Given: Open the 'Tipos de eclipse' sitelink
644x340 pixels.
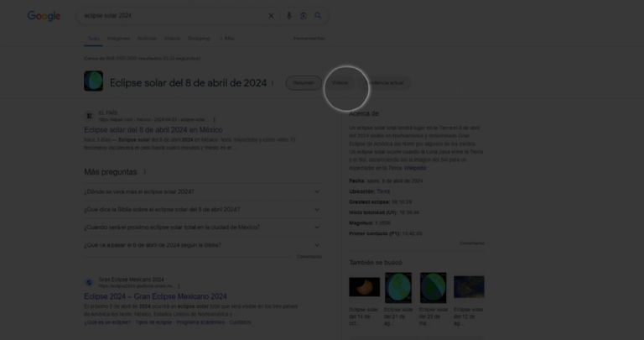Looking at the screenshot, I should (153, 322).
